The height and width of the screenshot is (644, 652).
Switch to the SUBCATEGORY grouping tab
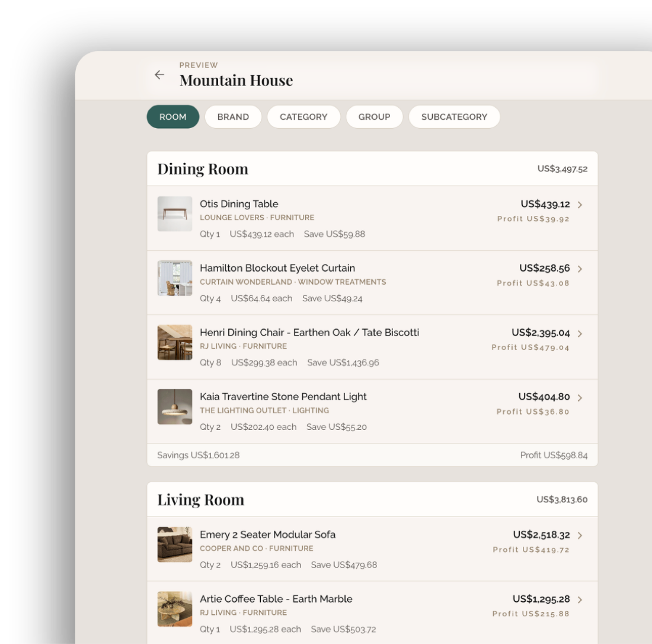point(454,117)
